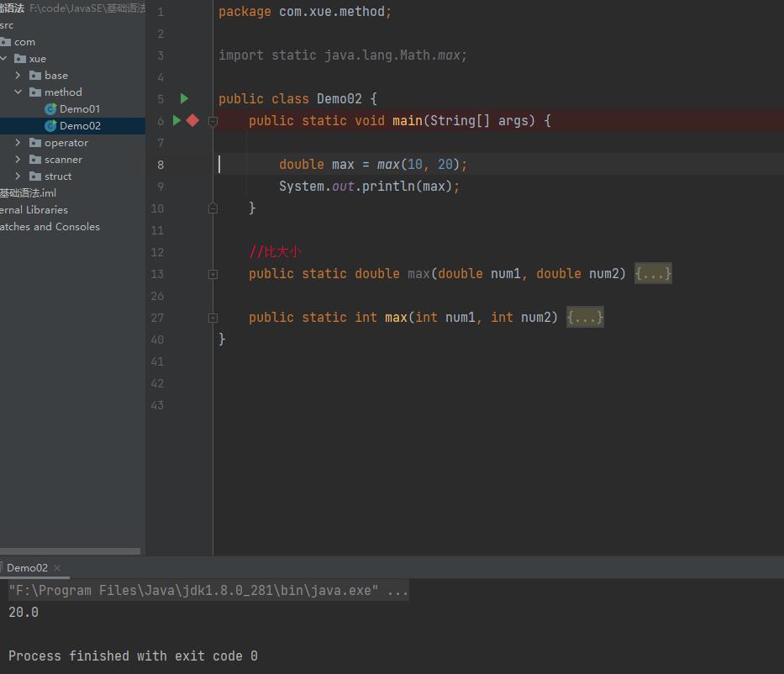Switch to the Demo02 run tab

27,567
